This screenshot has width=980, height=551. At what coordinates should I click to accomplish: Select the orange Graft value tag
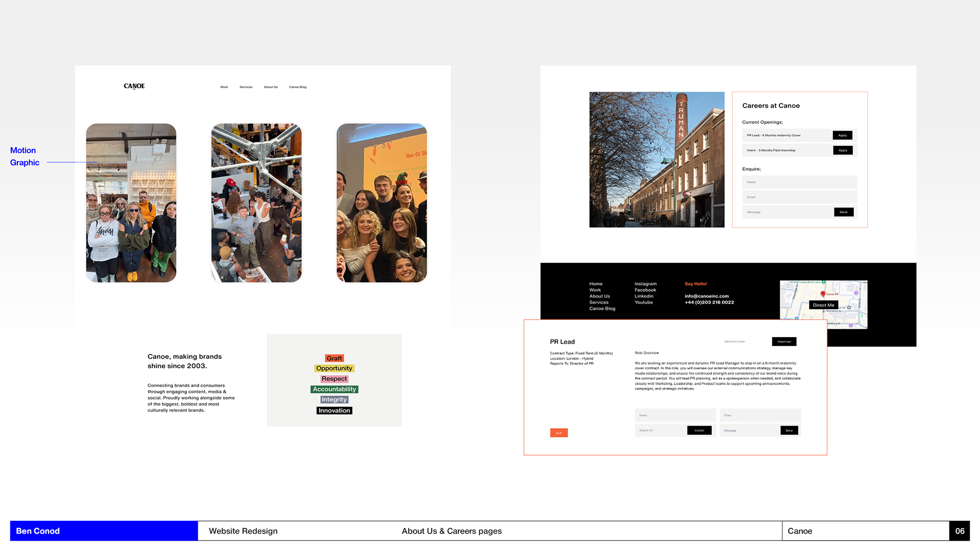[x=334, y=359]
